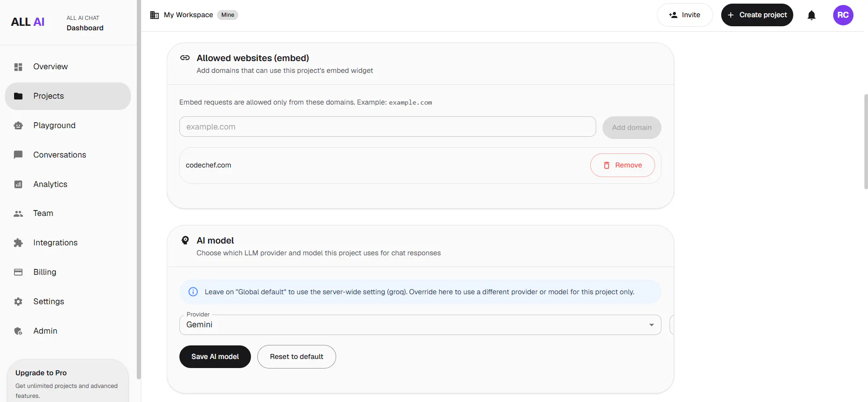This screenshot has width=868, height=402.
Task: Click the Create project button
Action: 757,15
